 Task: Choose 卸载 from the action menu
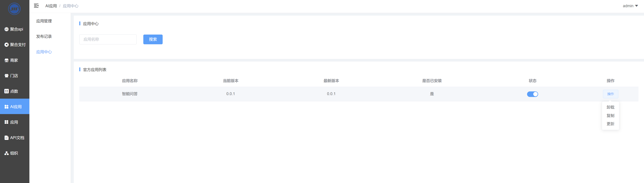610,107
